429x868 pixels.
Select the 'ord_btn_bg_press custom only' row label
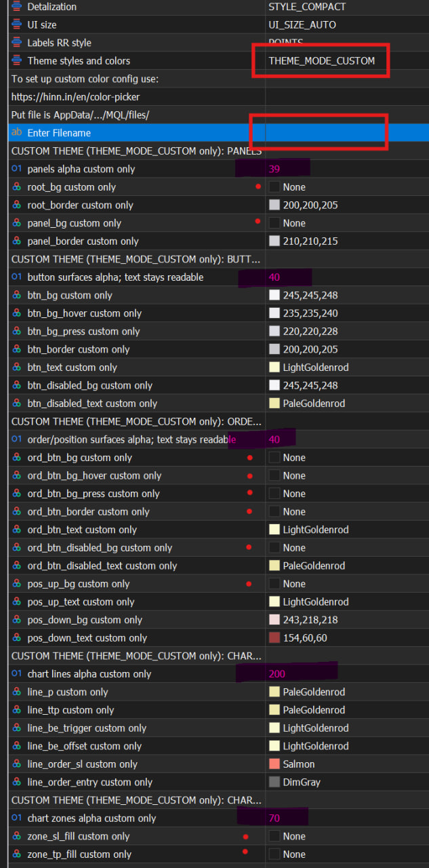(x=94, y=494)
